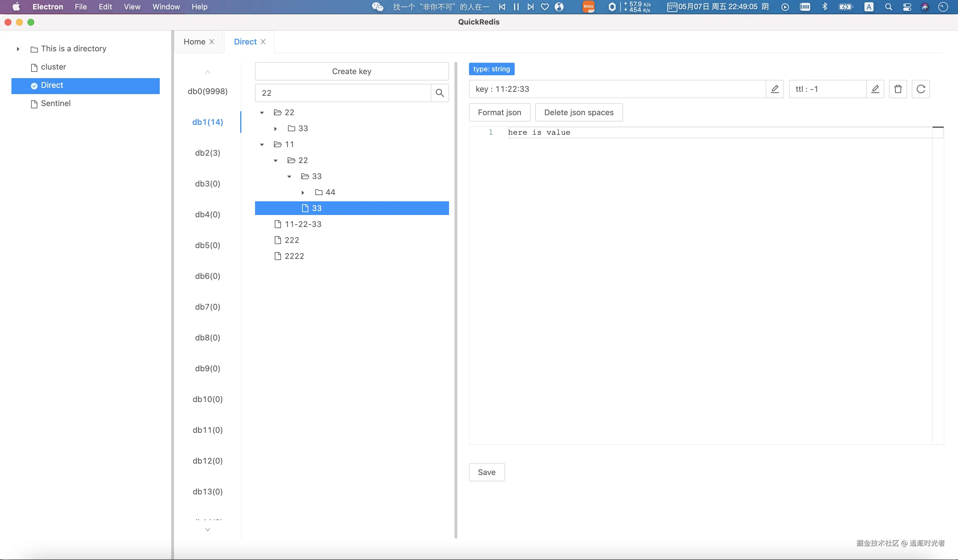Expand the 44 folder in key tree
958x560 pixels.
tap(303, 193)
